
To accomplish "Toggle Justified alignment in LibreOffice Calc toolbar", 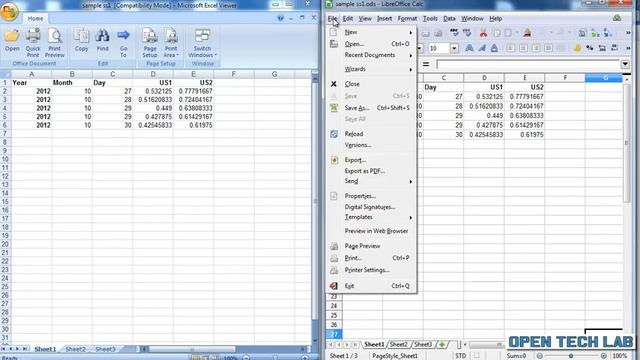I will point(548,48).
